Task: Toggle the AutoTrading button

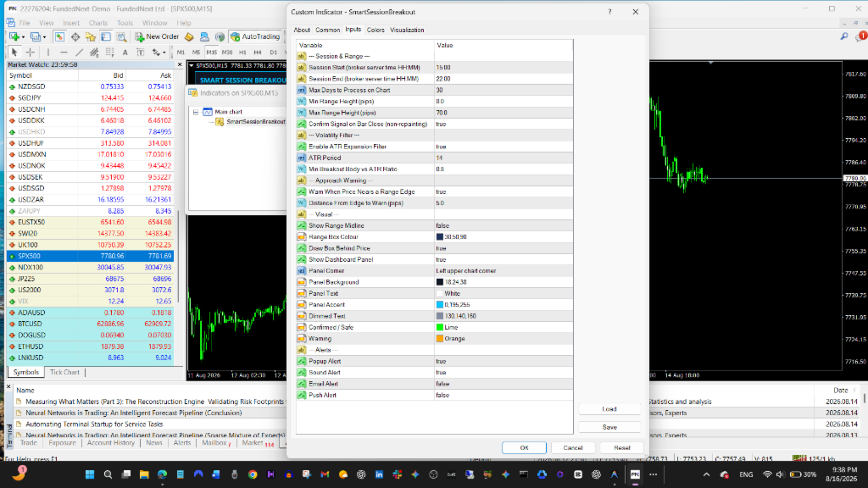Action: [256, 36]
